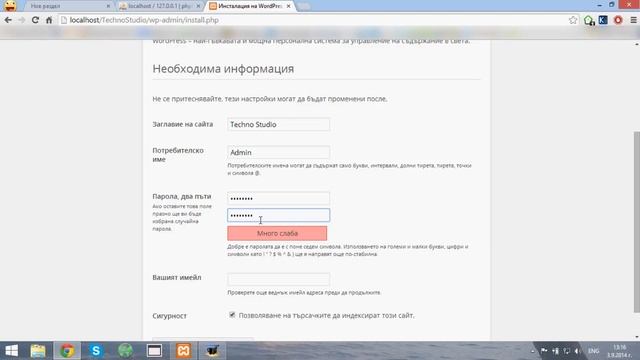Open the Windows Start button
This screenshot has width=640, height=360.
pyautogui.click(x=11, y=351)
